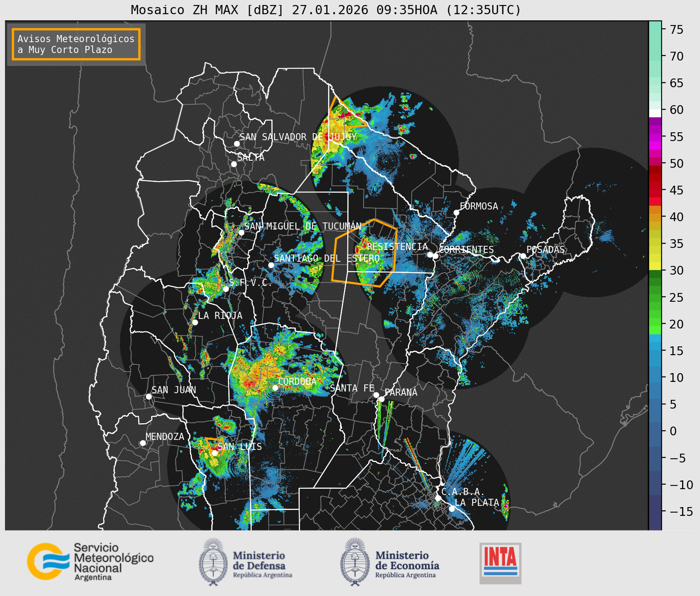
Task: Click the Avisos Meteorológicos a Muy Corto Plazo legend box
Action: click(x=76, y=44)
